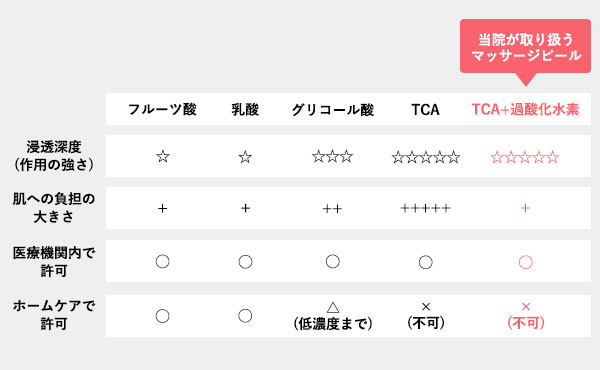Click the triangle above 低濃度まで
The width and height of the screenshot is (600, 370).
tap(333, 307)
